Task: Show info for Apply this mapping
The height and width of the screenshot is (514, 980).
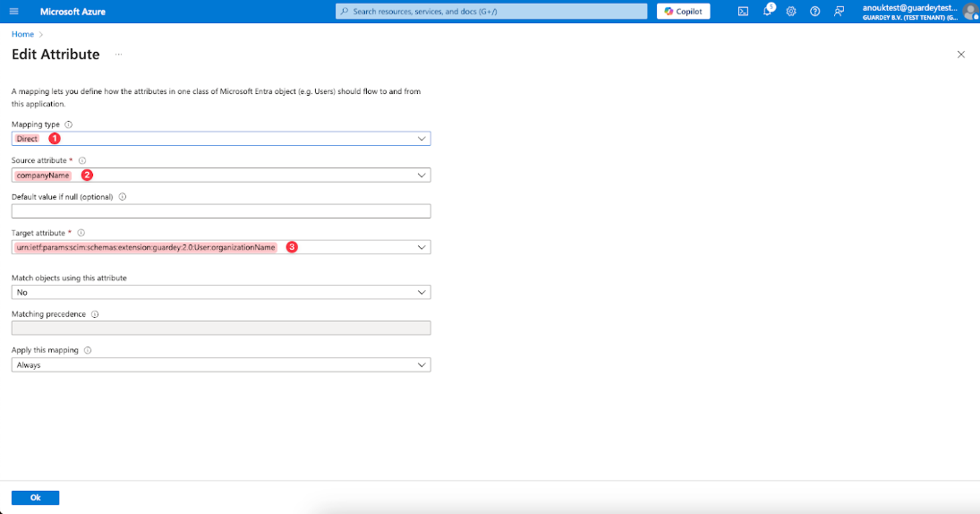Action: point(88,350)
